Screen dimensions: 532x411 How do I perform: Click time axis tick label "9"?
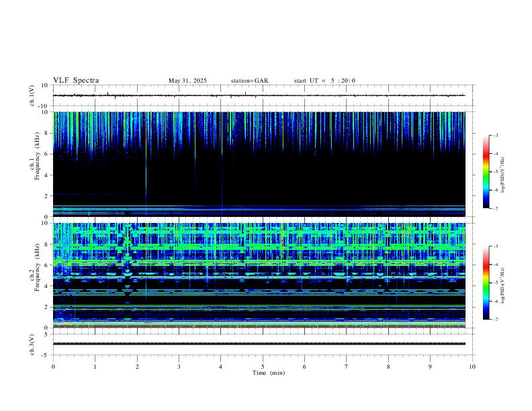[x=430, y=367]
